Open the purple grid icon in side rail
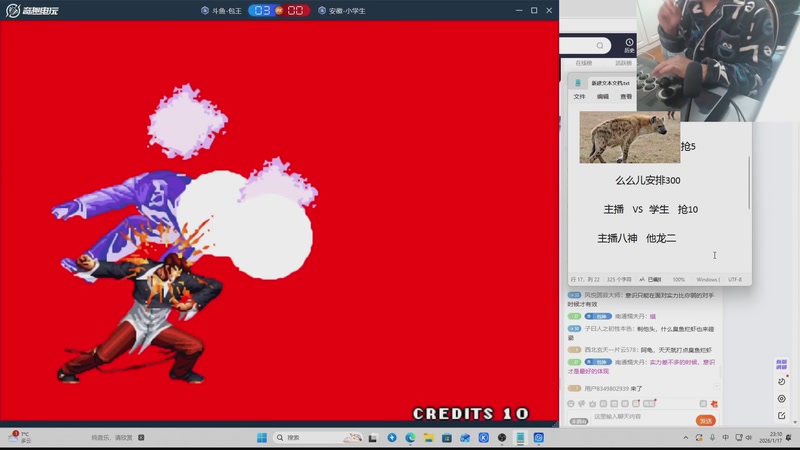800x450 pixels. (781, 364)
